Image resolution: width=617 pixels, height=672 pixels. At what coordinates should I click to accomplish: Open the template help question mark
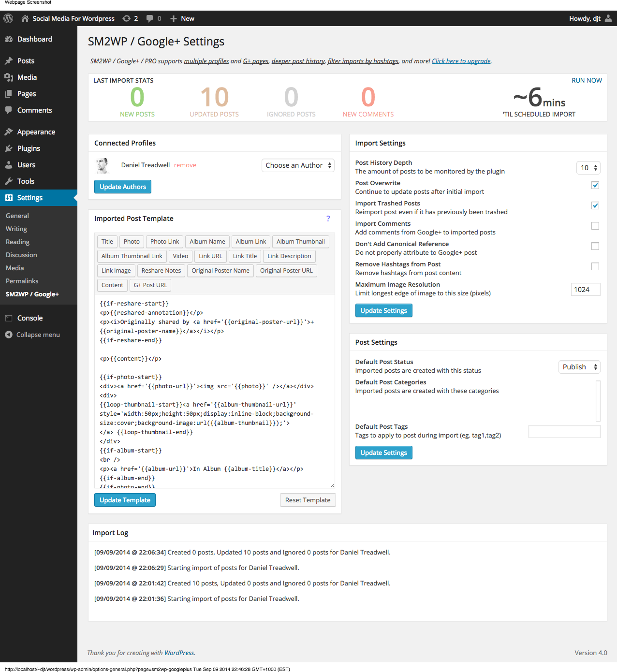tap(328, 219)
